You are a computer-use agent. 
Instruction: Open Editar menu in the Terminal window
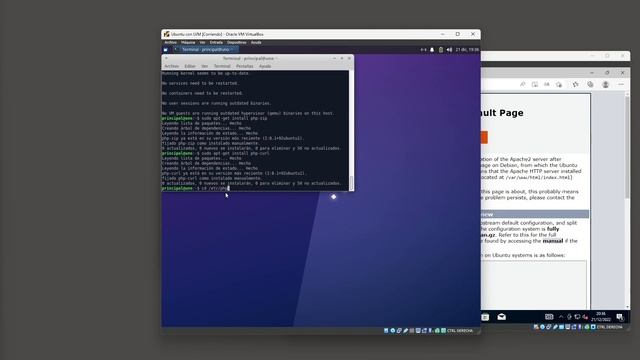(x=190, y=66)
